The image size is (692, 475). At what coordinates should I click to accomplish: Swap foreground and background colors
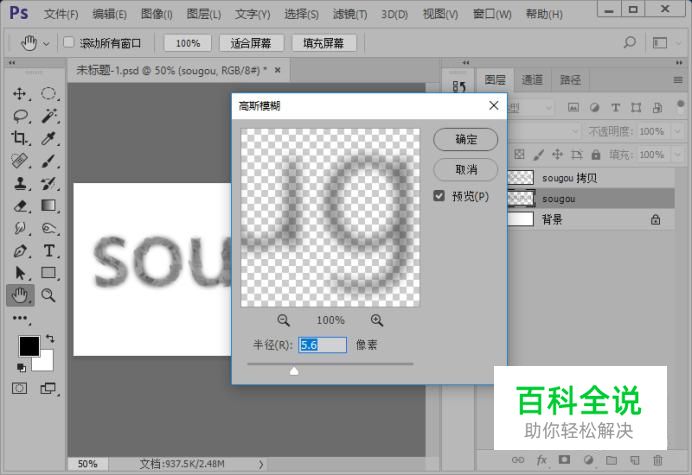(50, 339)
